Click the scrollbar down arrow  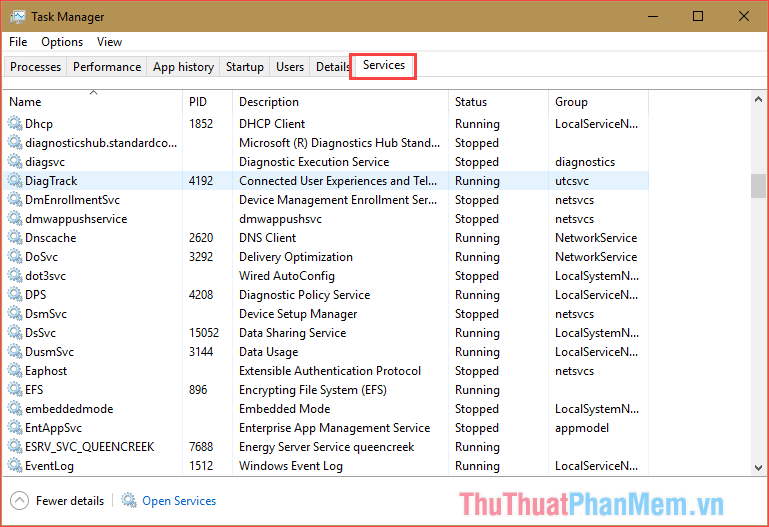758,467
